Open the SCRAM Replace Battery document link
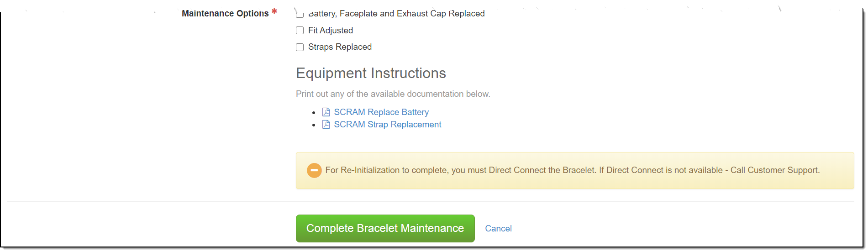The height and width of the screenshot is (252, 868). (381, 112)
